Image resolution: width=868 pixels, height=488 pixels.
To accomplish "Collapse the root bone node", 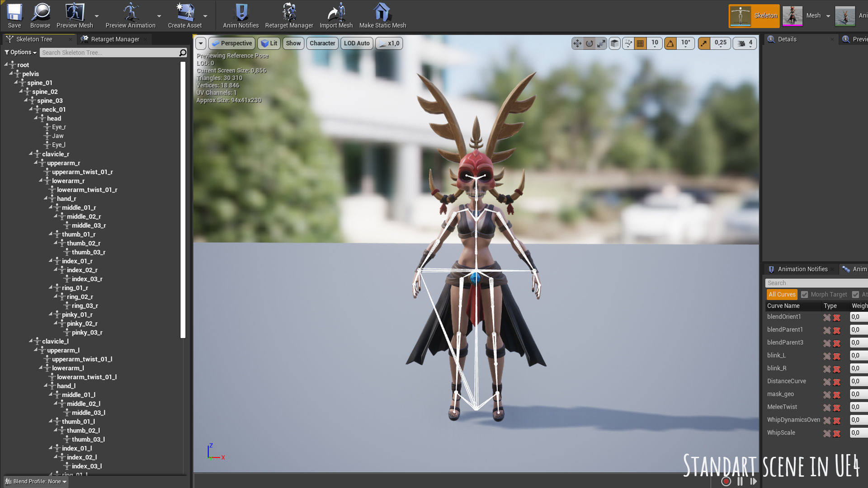I will pyautogui.click(x=6, y=65).
